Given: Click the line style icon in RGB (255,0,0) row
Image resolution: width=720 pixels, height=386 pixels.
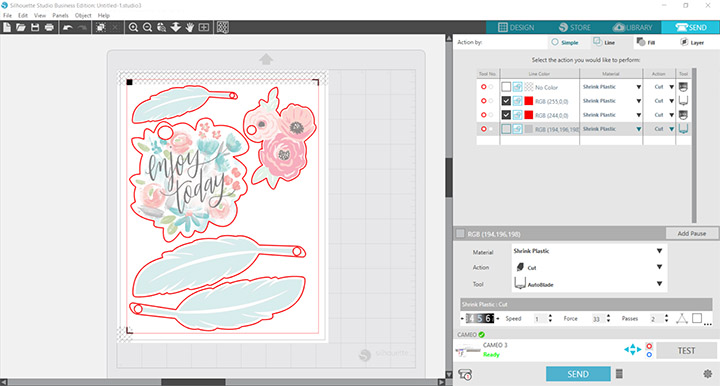Looking at the screenshot, I should [518, 101].
